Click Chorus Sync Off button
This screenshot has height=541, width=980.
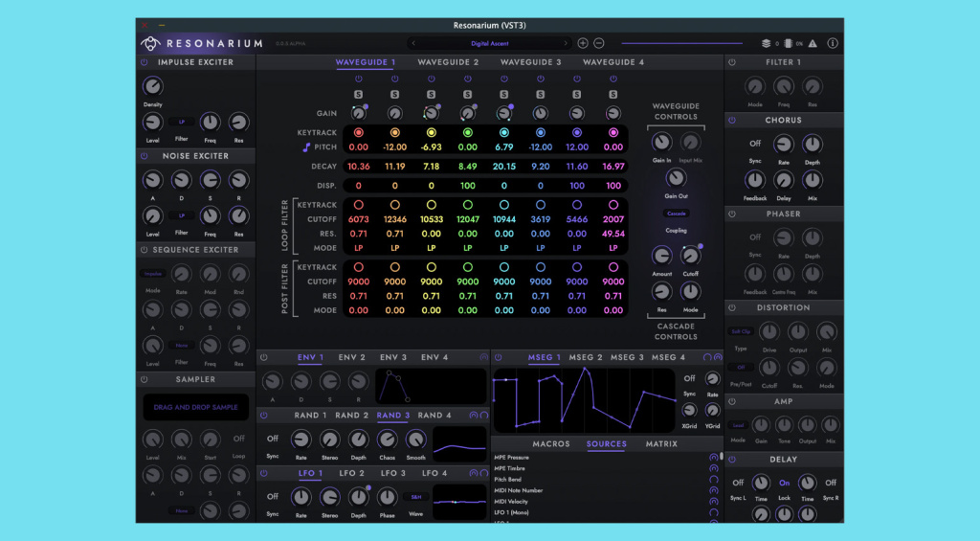point(755,144)
